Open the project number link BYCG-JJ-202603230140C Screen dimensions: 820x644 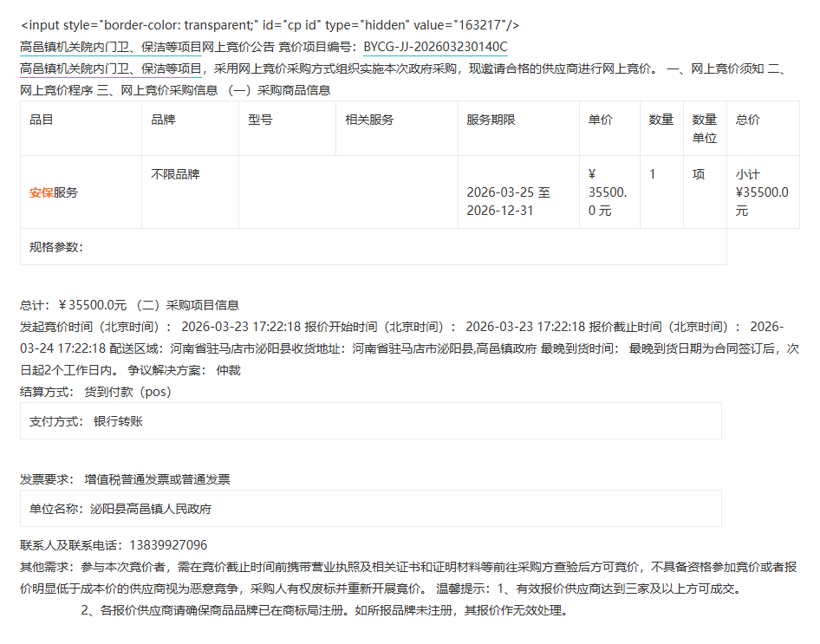[x=435, y=47]
